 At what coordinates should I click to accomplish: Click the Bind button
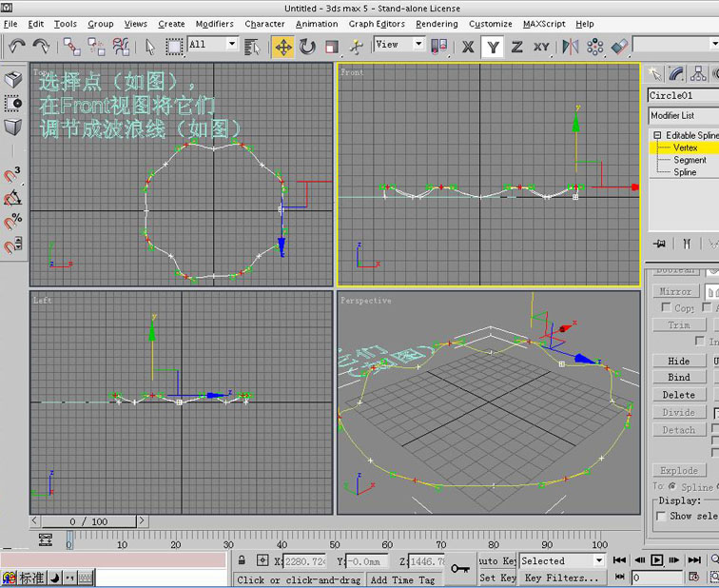point(679,377)
